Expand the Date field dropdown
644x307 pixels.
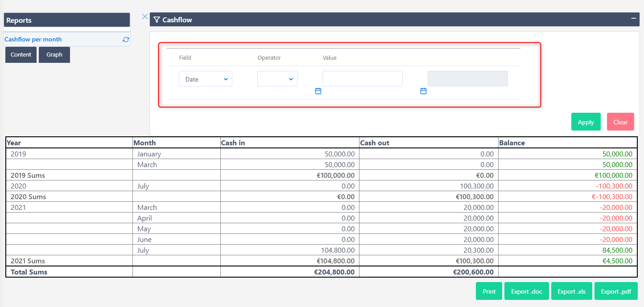pos(206,79)
